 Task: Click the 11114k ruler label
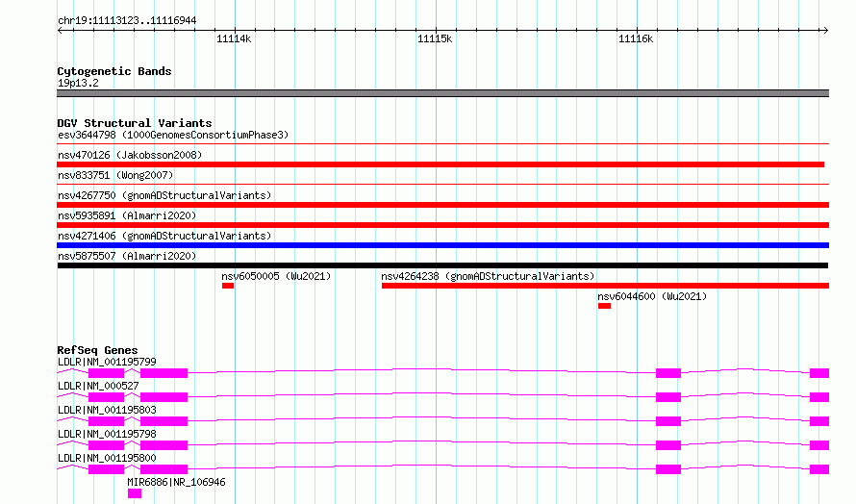(234, 38)
